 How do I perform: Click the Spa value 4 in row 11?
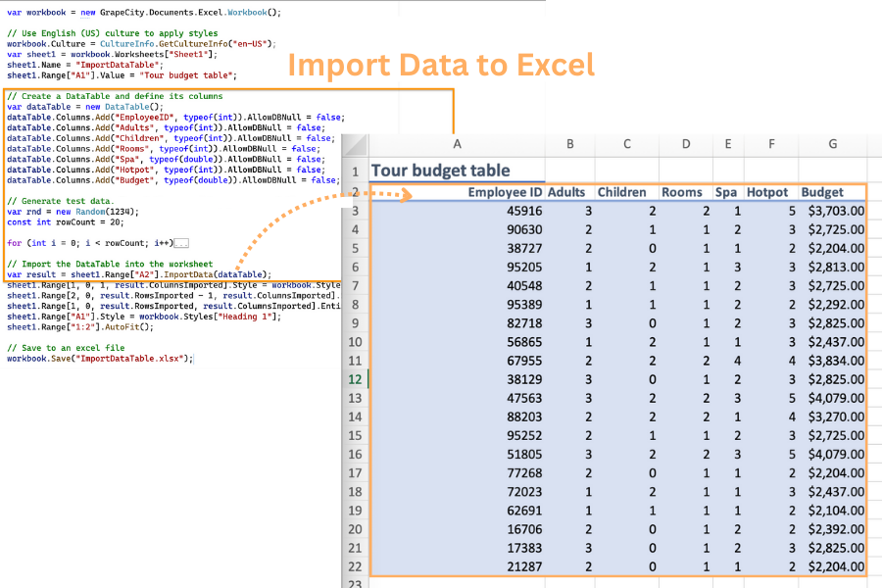coord(728,361)
